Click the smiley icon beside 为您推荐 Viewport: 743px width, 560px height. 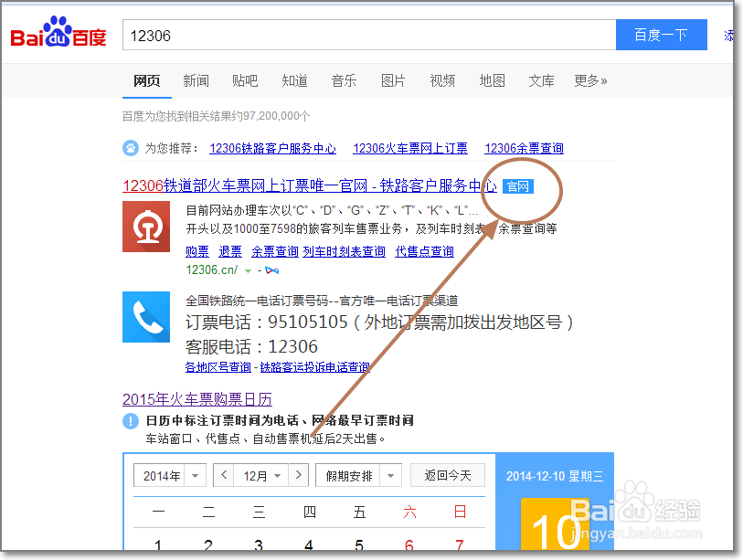[x=129, y=148]
